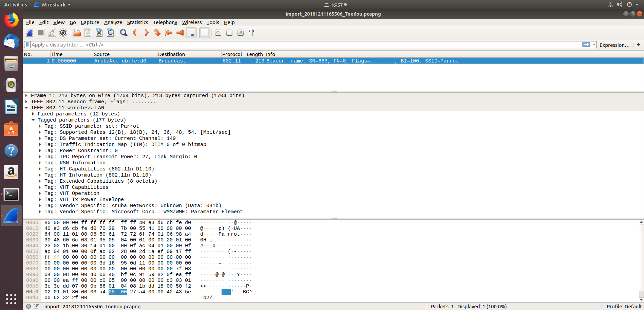Expand the Frame 1 details row

pyautogui.click(x=26, y=96)
